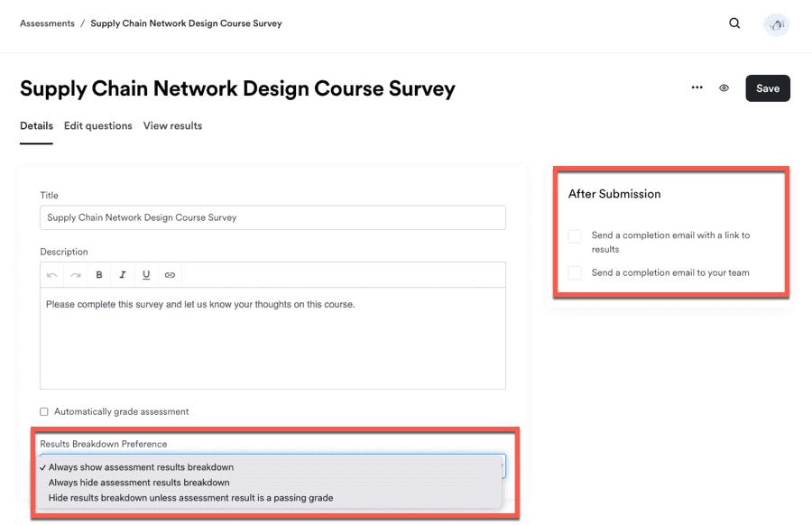The image size is (812, 525).
Task: Choose Always hide assessment results breakdown
Action: [x=139, y=483]
